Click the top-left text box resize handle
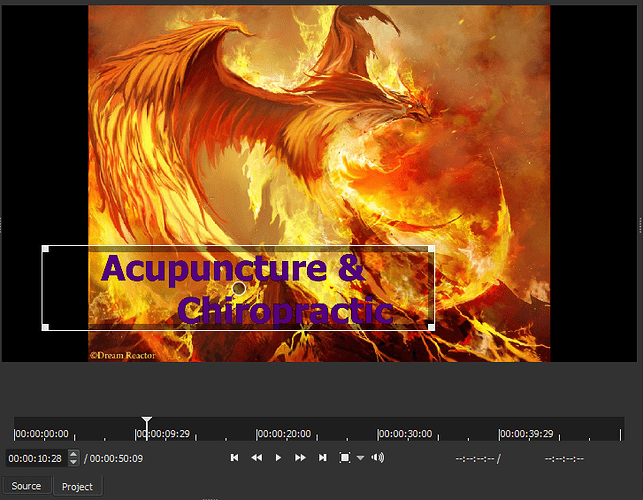This screenshot has height=500, width=643. (x=46, y=249)
